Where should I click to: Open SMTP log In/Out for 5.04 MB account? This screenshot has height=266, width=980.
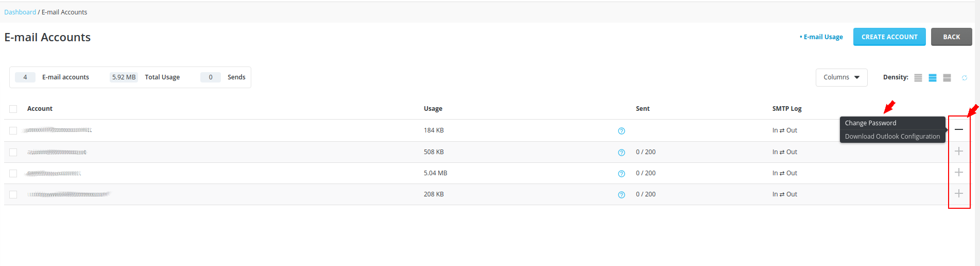coord(784,173)
